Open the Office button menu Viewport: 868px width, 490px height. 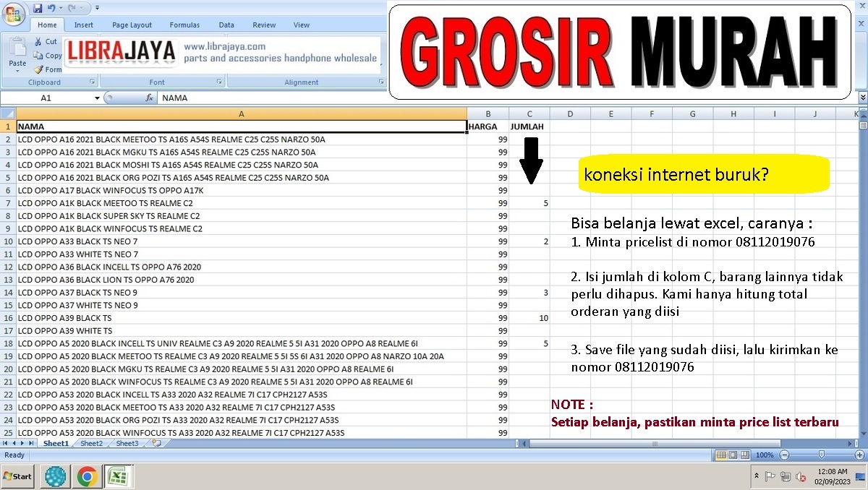point(13,14)
